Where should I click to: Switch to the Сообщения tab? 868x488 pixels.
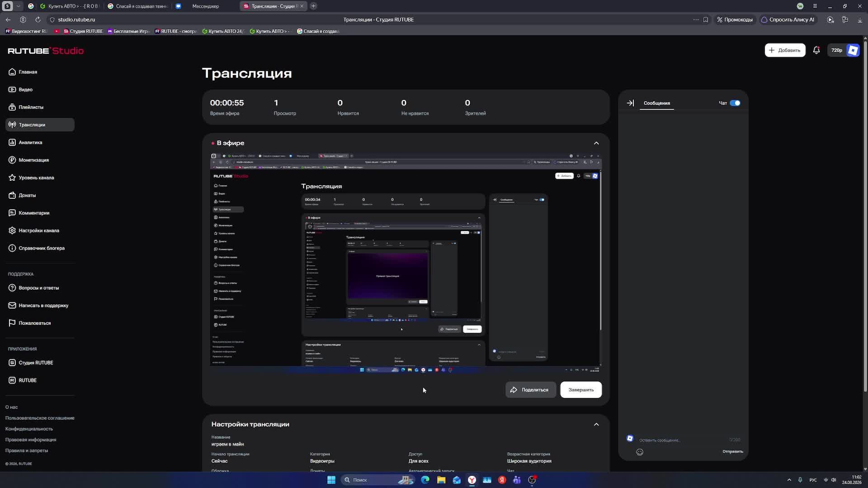[657, 103]
